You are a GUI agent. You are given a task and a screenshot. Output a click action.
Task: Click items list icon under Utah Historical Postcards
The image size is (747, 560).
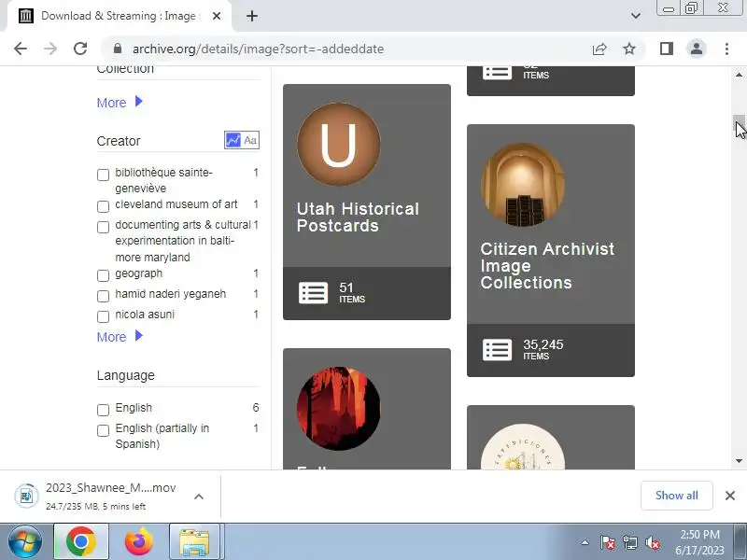pos(313,293)
